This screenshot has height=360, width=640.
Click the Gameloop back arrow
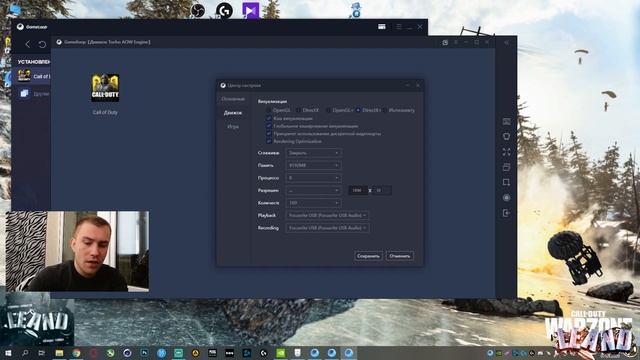[x=27, y=44]
